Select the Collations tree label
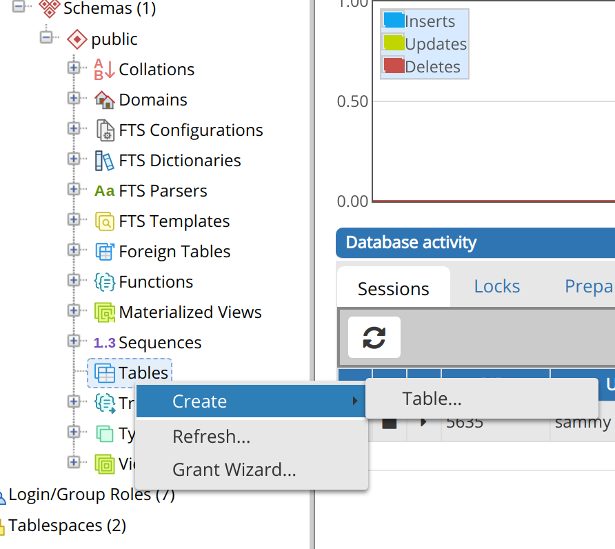The image size is (615, 549). coord(156,69)
